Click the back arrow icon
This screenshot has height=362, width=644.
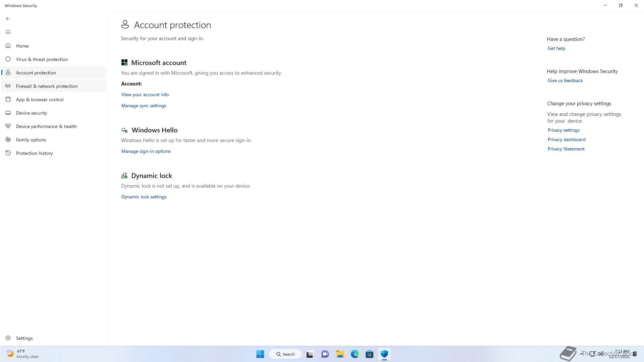coord(8,19)
